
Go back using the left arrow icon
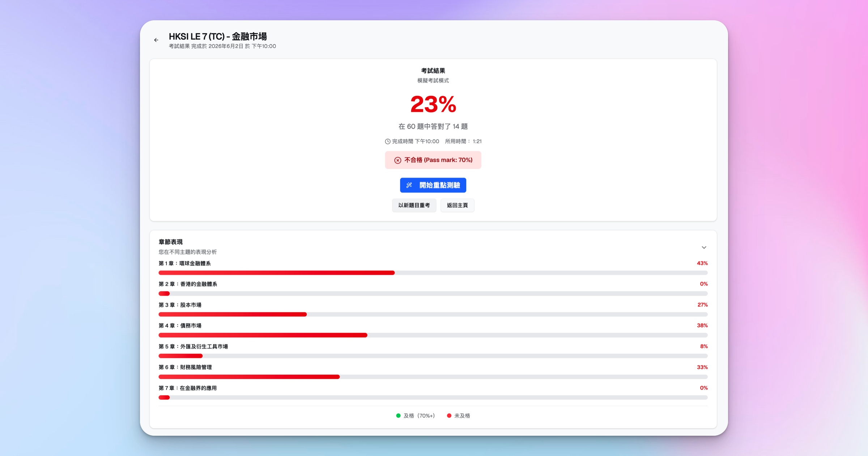[x=156, y=40]
